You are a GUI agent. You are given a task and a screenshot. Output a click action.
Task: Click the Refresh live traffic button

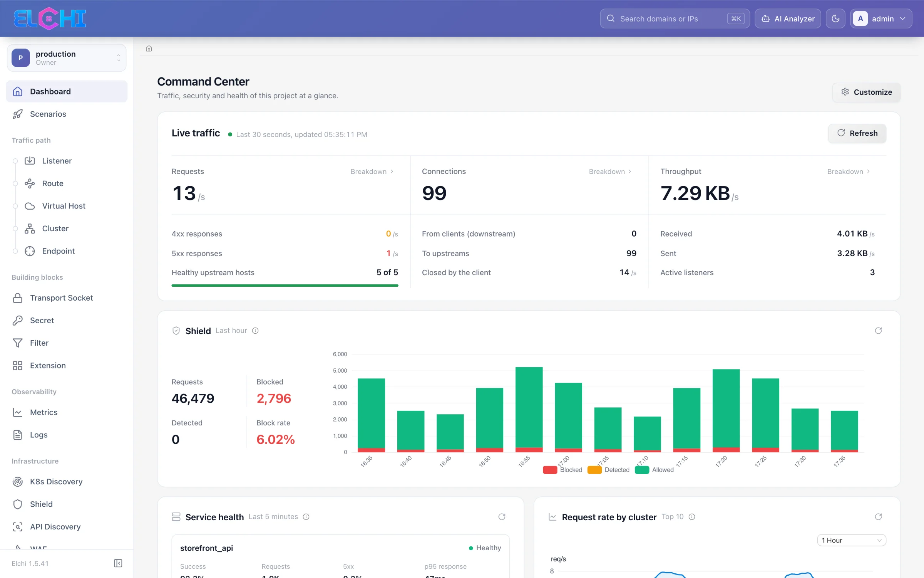pos(857,133)
